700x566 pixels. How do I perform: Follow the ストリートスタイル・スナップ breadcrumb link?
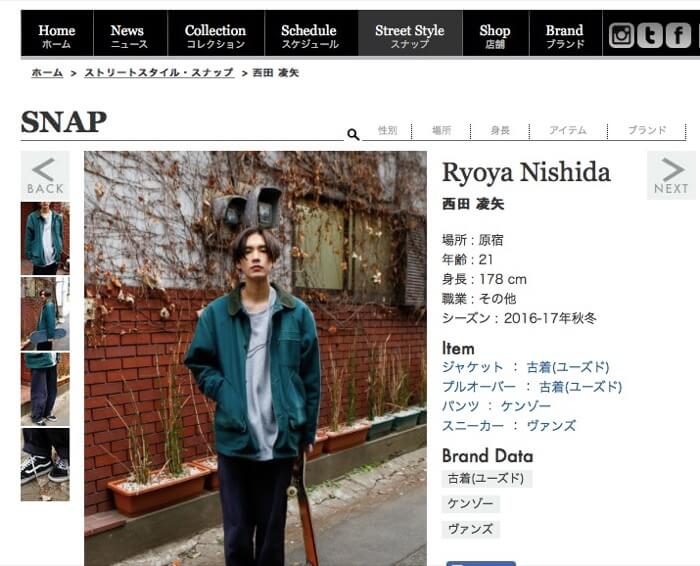point(159,73)
